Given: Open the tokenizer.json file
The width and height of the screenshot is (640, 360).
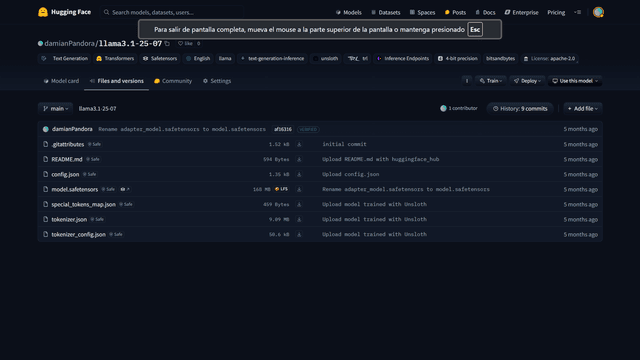Looking at the screenshot, I should [x=69, y=220].
